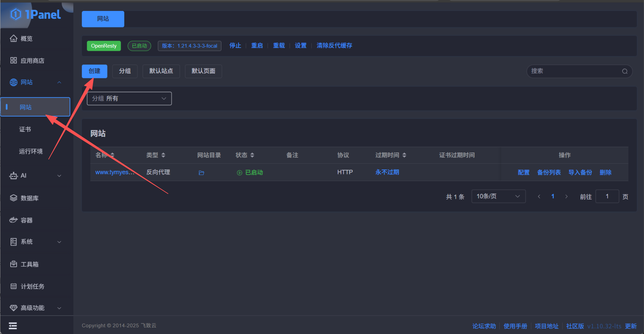Go to 容器 containers section

pyautogui.click(x=26, y=220)
